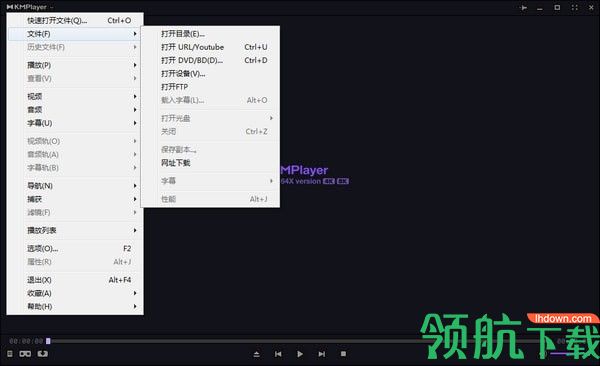Open the 导航(N) submenu

[75, 186]
